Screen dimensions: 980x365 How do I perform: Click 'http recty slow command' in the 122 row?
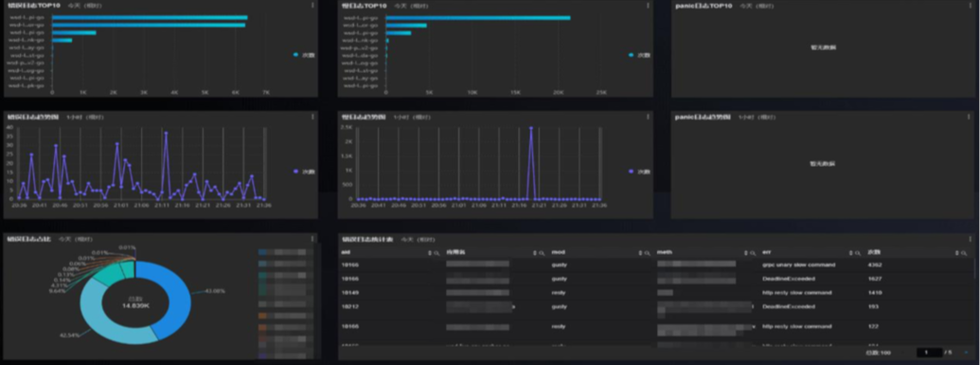pos(797,326)
